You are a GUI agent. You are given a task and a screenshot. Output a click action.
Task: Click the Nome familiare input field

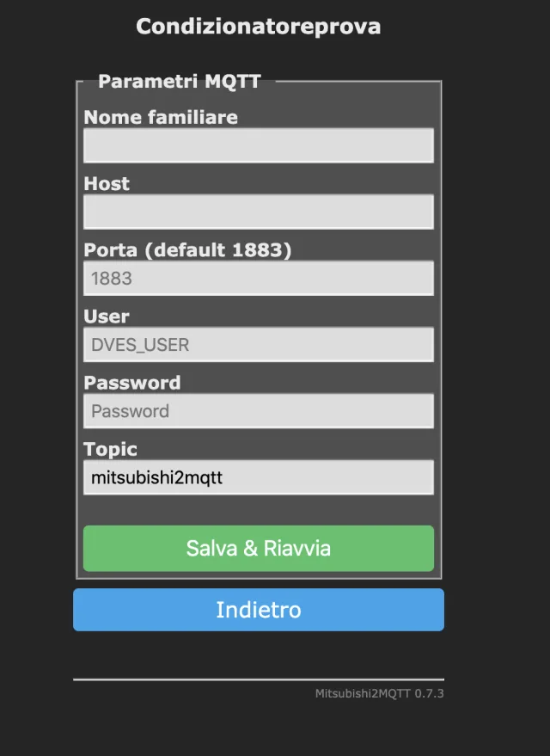coord(258,145)
